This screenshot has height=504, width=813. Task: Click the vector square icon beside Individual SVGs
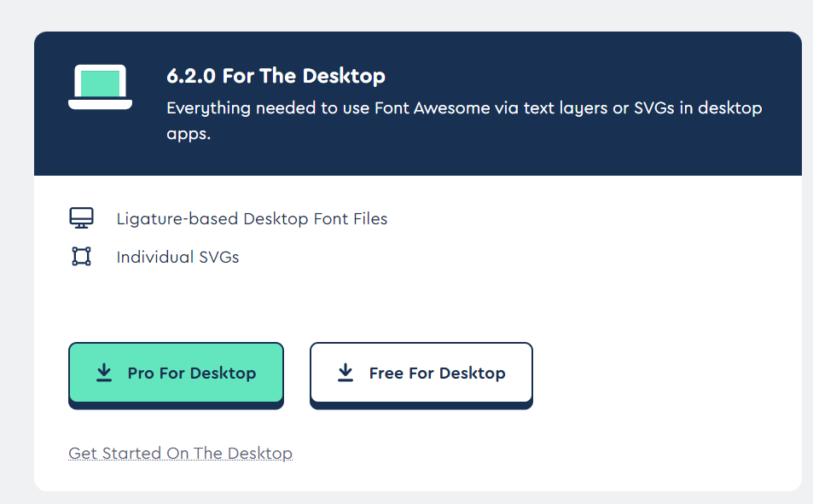tap(81, 256)
